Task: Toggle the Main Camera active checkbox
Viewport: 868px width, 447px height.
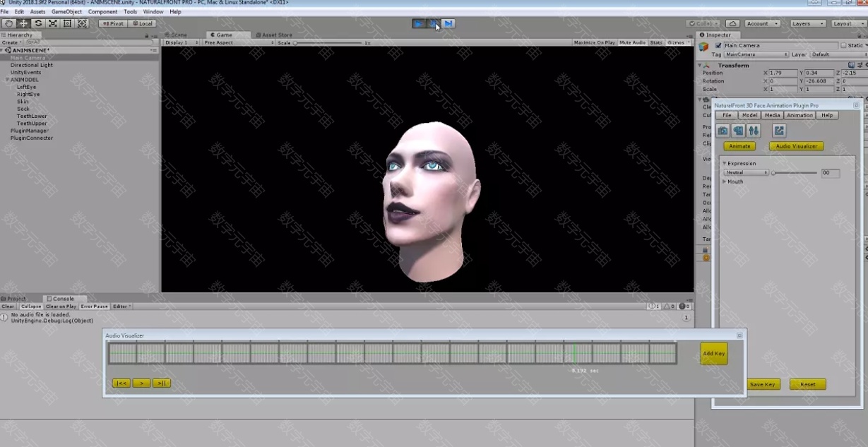Action: pyautogui.click(x=718, y=46)
